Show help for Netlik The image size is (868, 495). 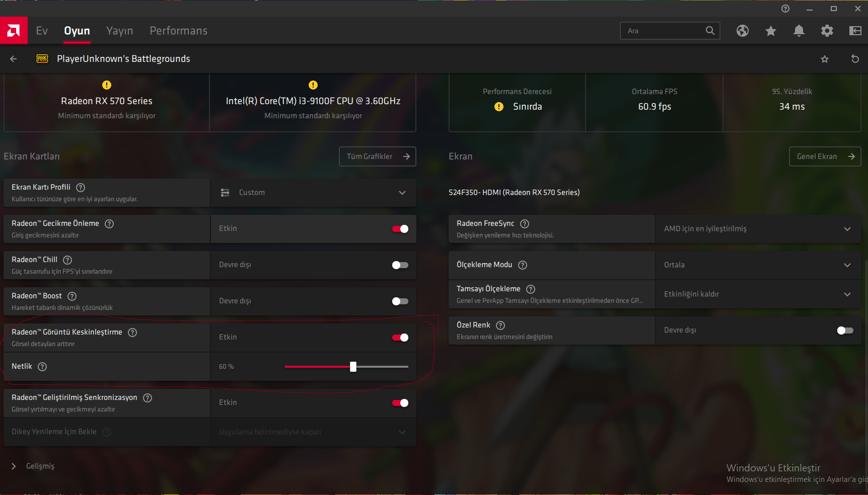(42, 367)
